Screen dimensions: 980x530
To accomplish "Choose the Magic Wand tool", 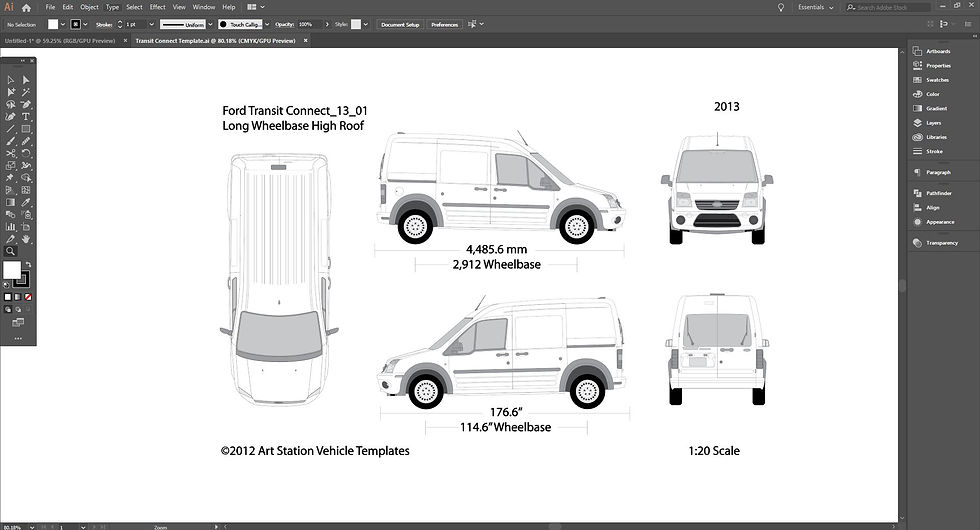I will (26, 92).
